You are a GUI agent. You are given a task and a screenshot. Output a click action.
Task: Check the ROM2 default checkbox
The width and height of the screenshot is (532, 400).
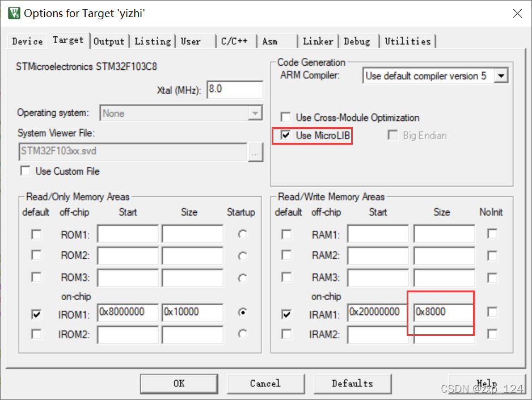[36, 255]
